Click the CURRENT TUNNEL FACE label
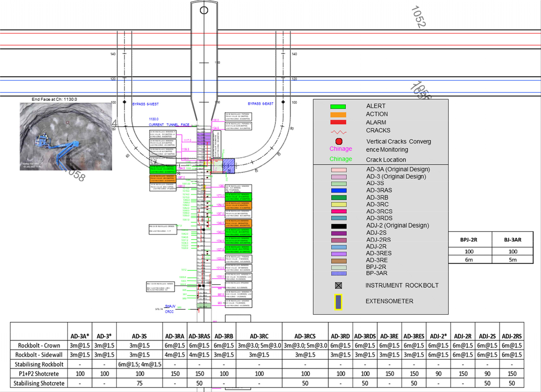This screenshot has height=392, width=541. pos(169,125)
